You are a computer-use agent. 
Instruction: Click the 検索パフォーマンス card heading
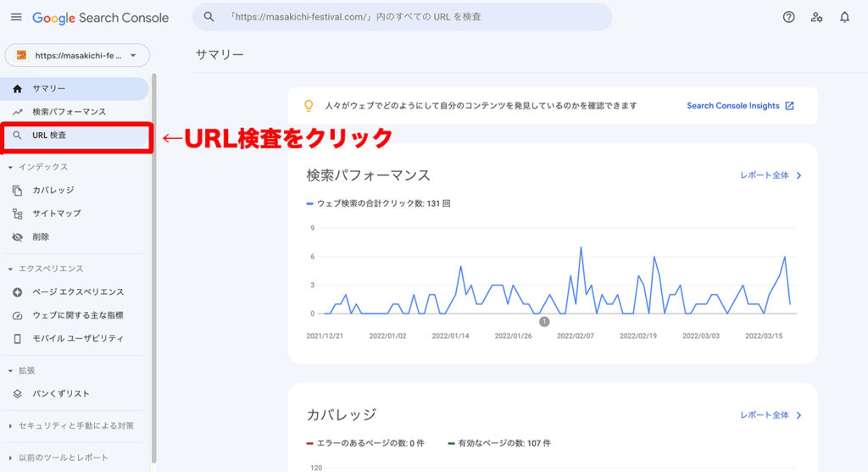click(x=368, y=175)
